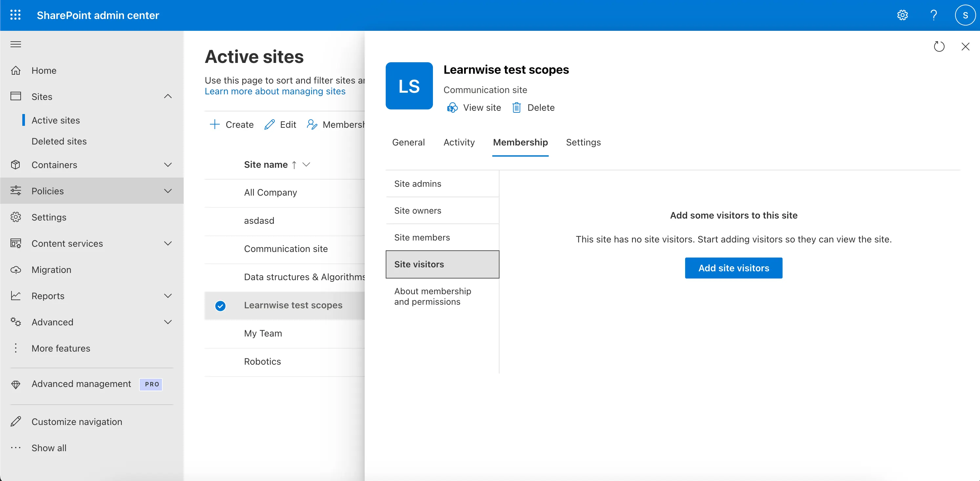Click Create in the command bar
Image resolution: width=980 pixels, height=481 pixels.
231,125
